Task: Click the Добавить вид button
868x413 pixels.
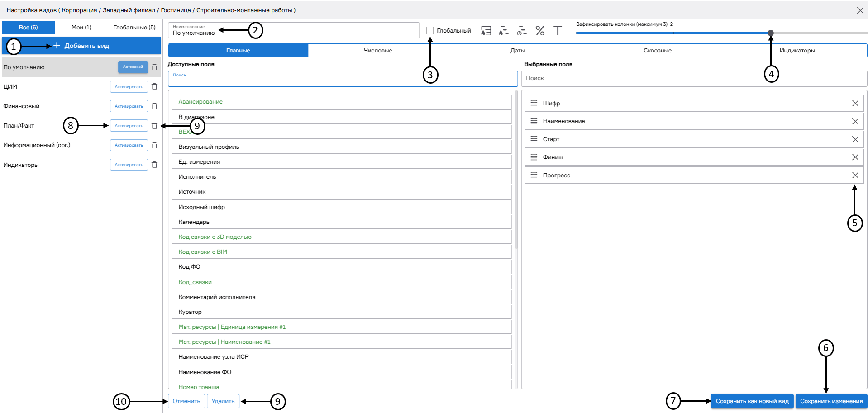Action: (81, 46)
